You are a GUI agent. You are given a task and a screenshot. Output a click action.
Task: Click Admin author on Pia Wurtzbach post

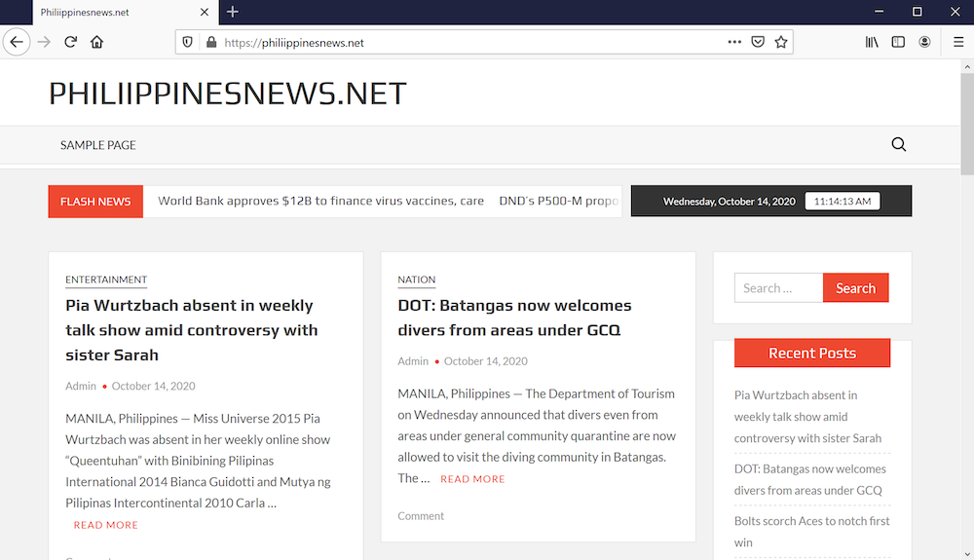[81, 387]
